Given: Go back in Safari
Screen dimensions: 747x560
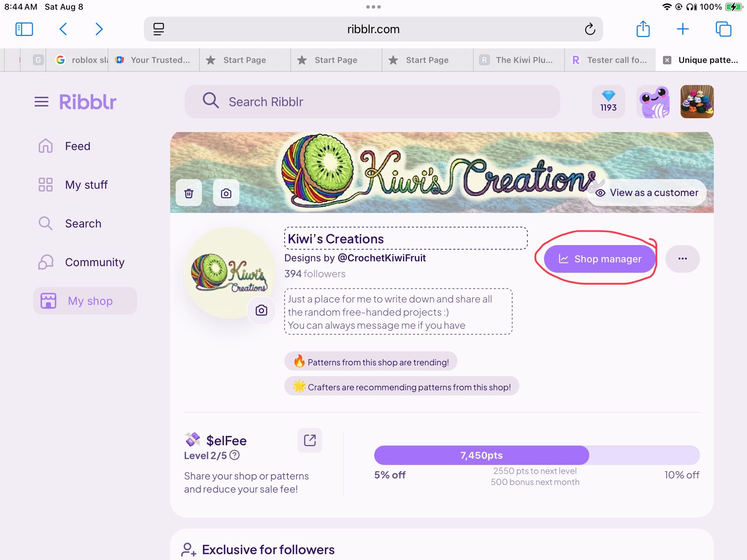Looking at the screenshot, I should point(63,29).
